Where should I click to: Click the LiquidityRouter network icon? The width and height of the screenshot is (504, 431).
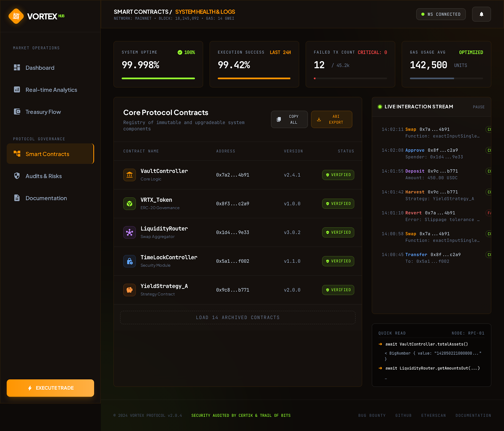129,233
